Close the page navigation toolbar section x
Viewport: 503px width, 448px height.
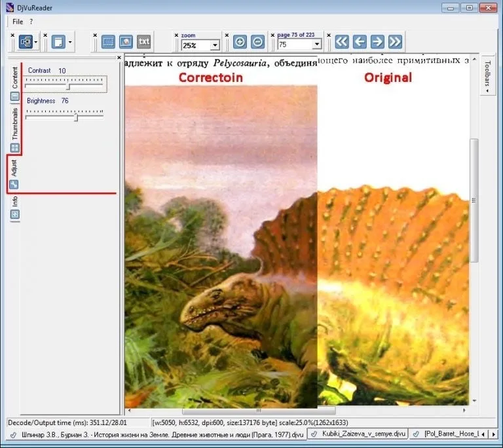(272, 35)
